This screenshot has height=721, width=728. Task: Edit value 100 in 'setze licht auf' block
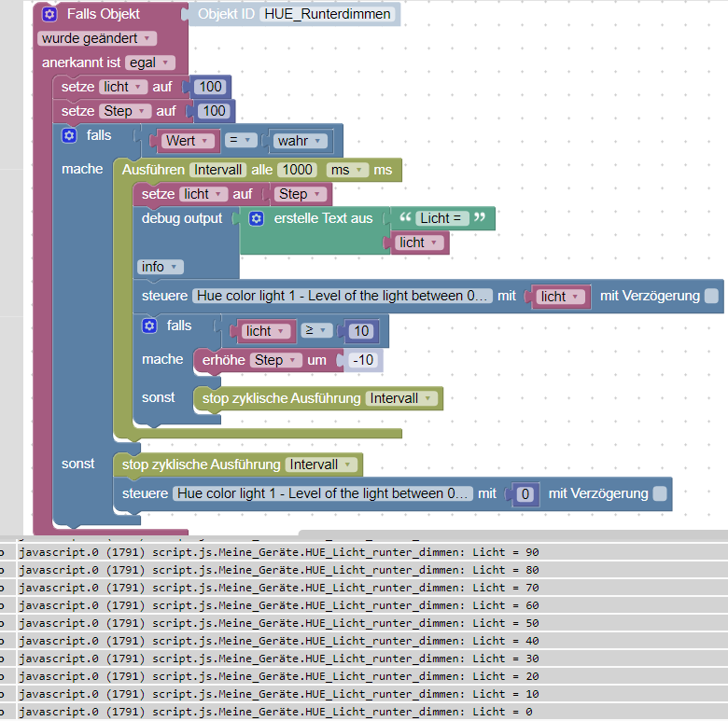click(210, 87)
